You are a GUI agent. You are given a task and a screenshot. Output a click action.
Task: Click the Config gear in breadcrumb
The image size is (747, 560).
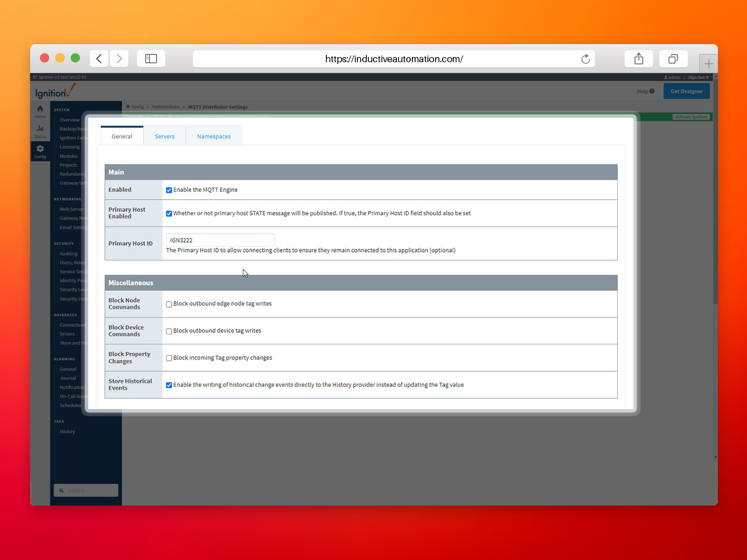point(128,107)
